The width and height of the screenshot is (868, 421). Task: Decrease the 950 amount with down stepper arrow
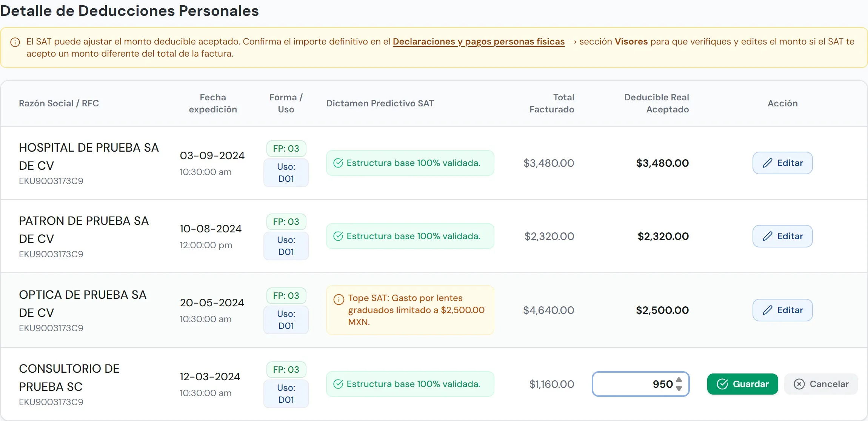click(x=679, y=389)
